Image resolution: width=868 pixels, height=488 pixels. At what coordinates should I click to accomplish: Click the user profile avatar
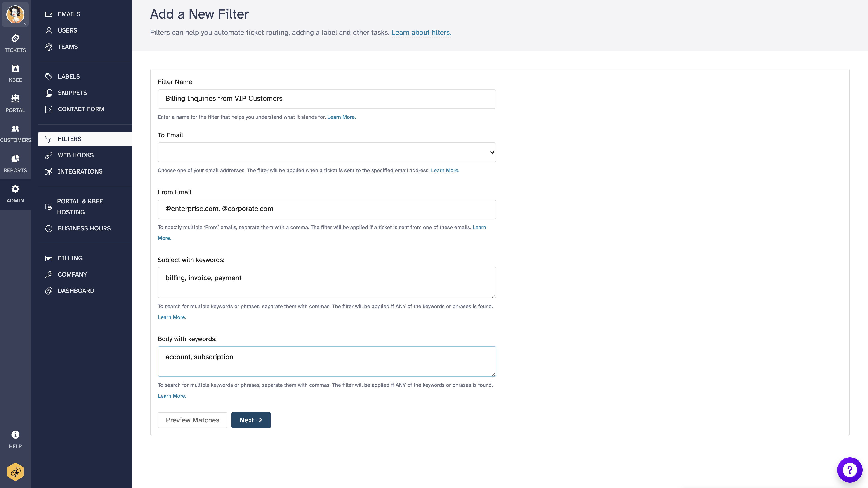point(15,14)
